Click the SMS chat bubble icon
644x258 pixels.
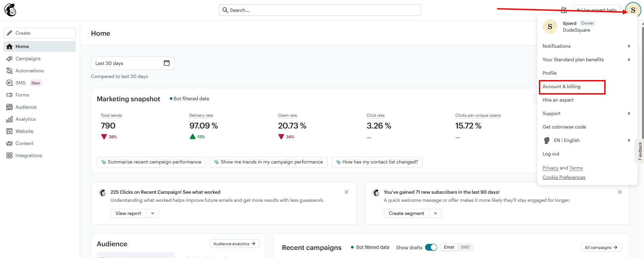click(9, 83)
